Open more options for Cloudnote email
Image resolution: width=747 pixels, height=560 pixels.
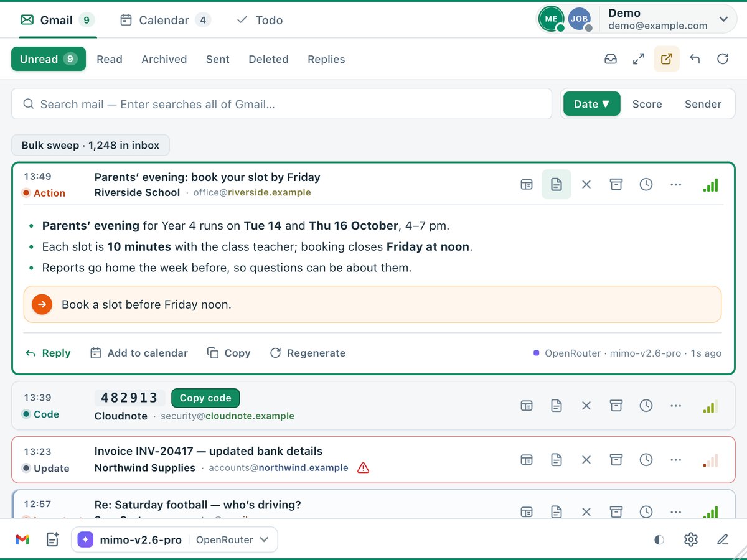pos(676,406)
